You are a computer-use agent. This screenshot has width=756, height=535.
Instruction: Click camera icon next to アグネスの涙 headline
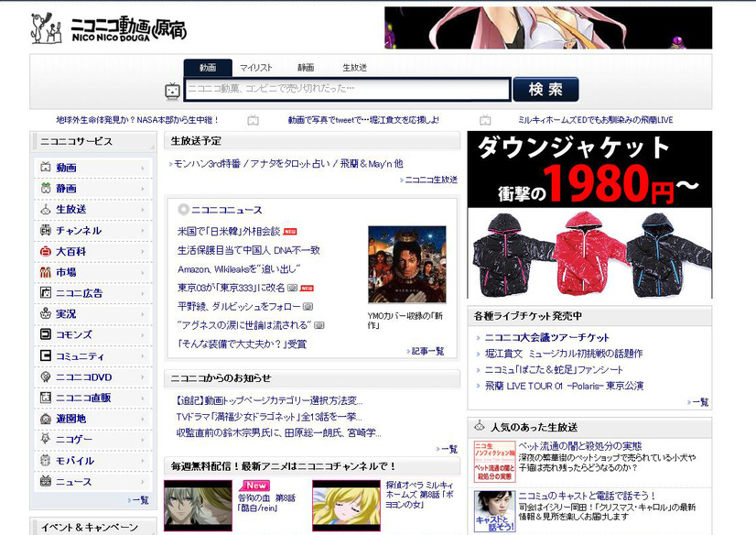coord(319,325)
